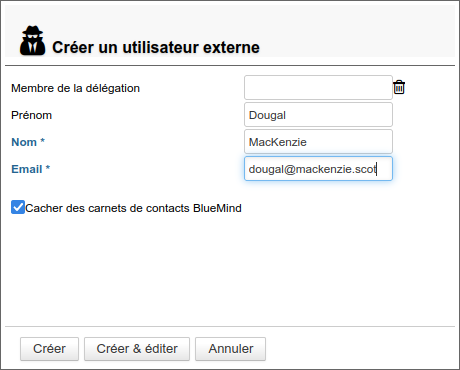Click the Email field with dougal@mackenzie.scot
The image size is (460, 370).
point(318,169)
